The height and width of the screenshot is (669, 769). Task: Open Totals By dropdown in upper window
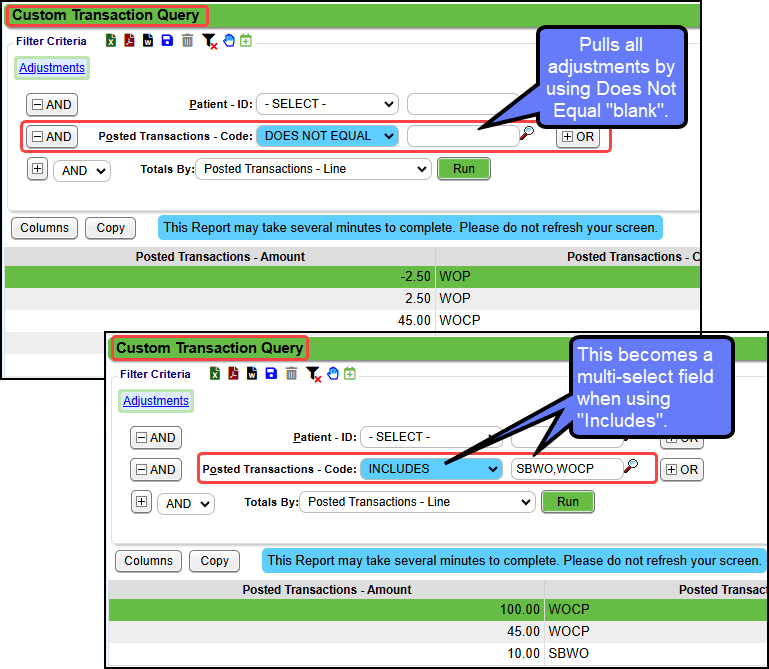pyautogui.click(x=313, y=169)
